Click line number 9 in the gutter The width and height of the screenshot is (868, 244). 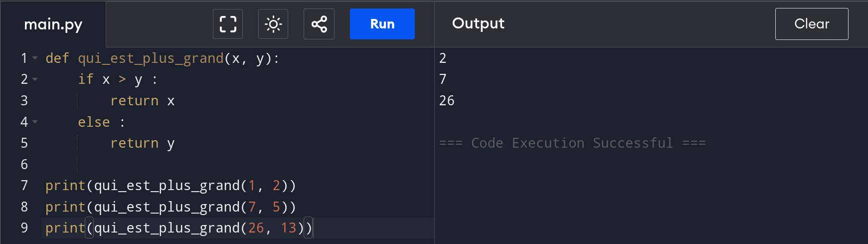pos(24,228)
